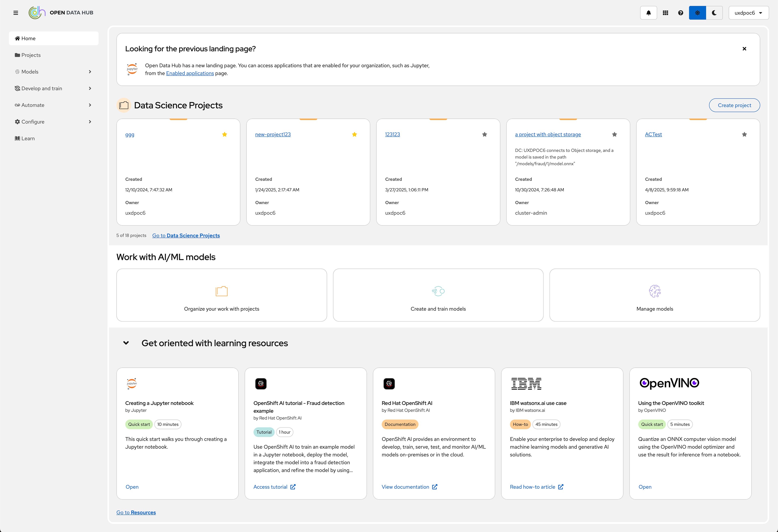Click the Open Data Hub logo
This screenshot has height=532, width=778.
point(61,13)
